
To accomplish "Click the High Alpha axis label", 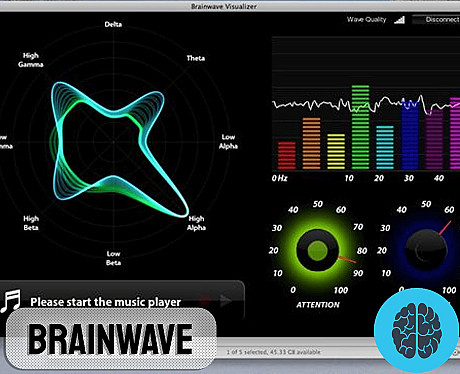I will [x=196, y=223].
